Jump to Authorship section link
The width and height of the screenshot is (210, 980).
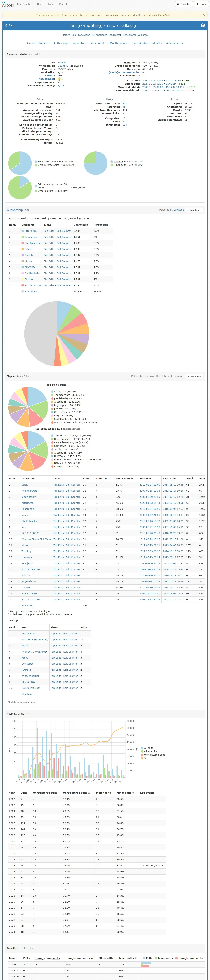[61, 43]
